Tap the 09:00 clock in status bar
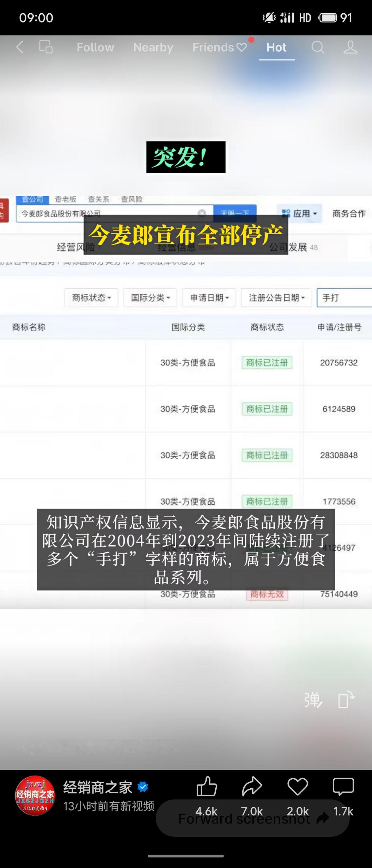The image size is (372, 868). pyautogui.click(x=36, y=17)
